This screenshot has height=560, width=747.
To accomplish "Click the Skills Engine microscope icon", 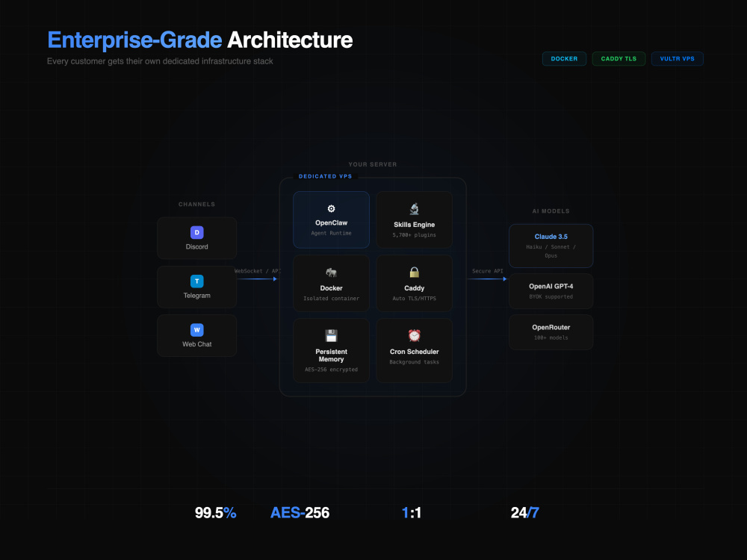I will point(415,208).
